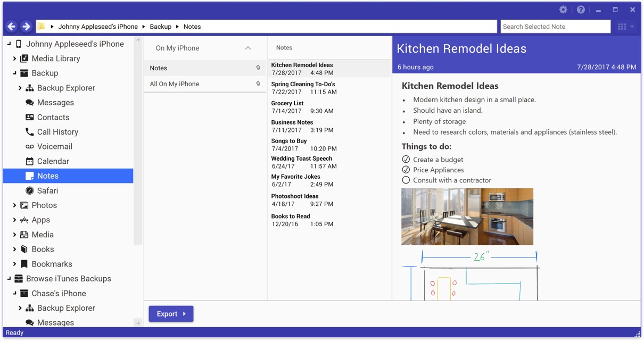Click the forward navigation arrow
The height and width of the screenshot is (341, 644).
coord(26,27)
